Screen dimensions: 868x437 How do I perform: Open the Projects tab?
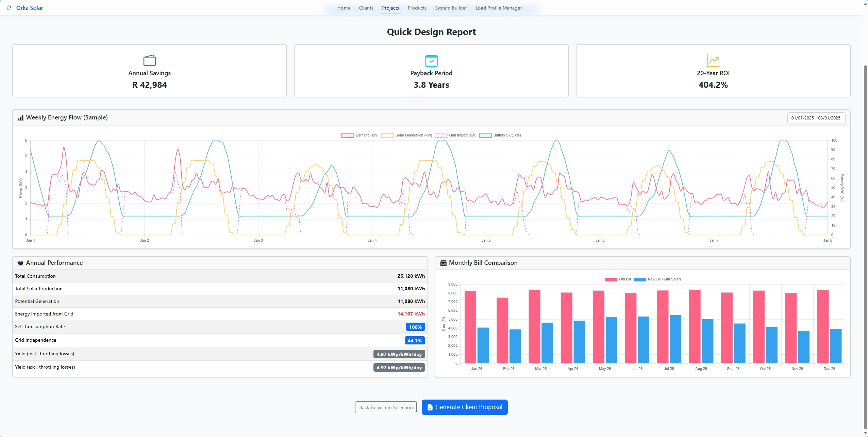(x=390, y=8)
